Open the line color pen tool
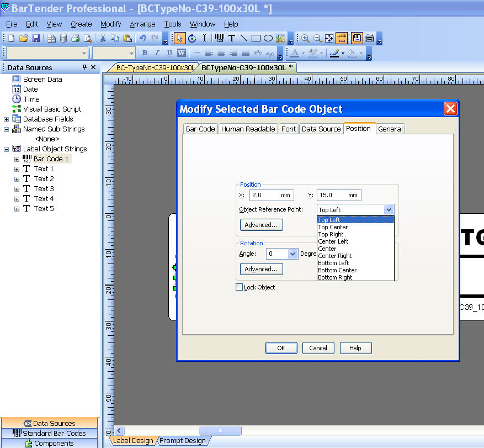Viewport: 484px width, 448px height. [x=334, y=53]
